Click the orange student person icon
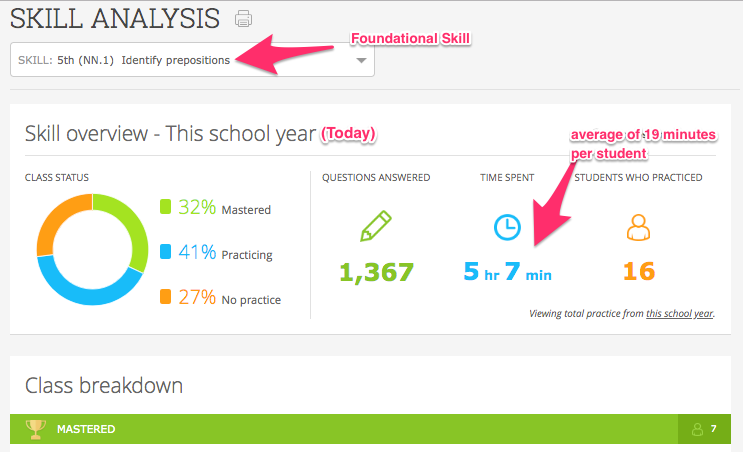This screenshot has height=452, width=743. [638, 228]
